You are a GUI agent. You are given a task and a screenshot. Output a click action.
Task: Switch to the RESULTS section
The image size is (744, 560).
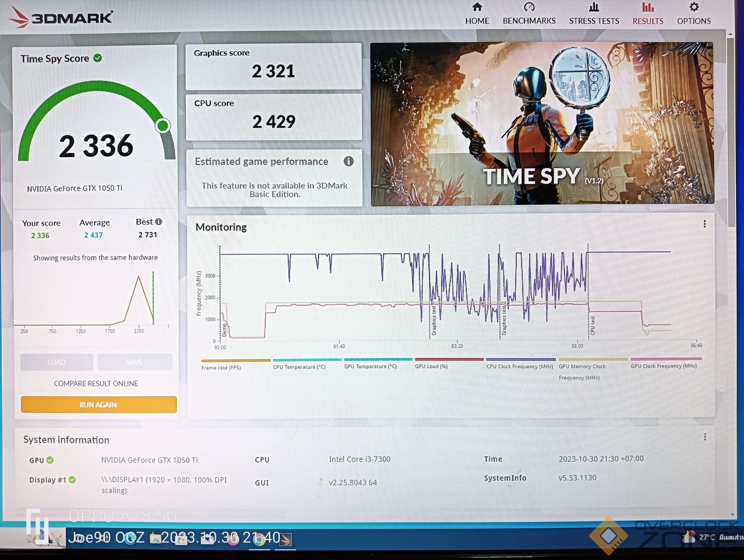point(647,14)
